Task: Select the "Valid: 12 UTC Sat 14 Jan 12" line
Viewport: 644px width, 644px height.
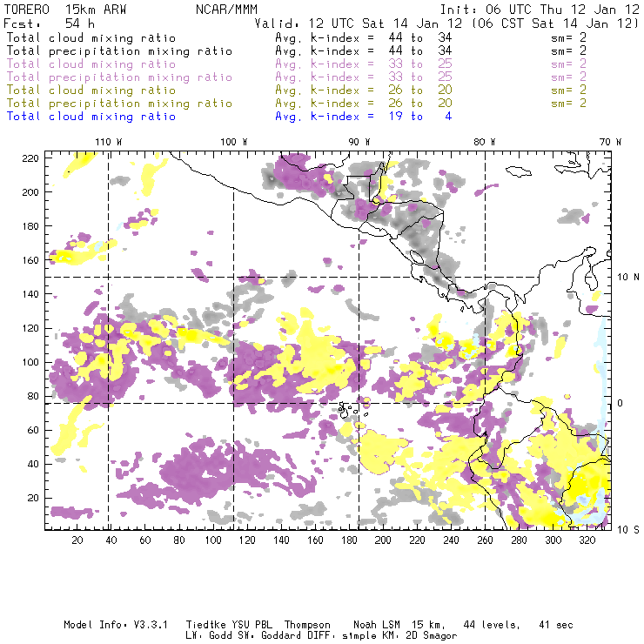Action: [x=359, y=23]
